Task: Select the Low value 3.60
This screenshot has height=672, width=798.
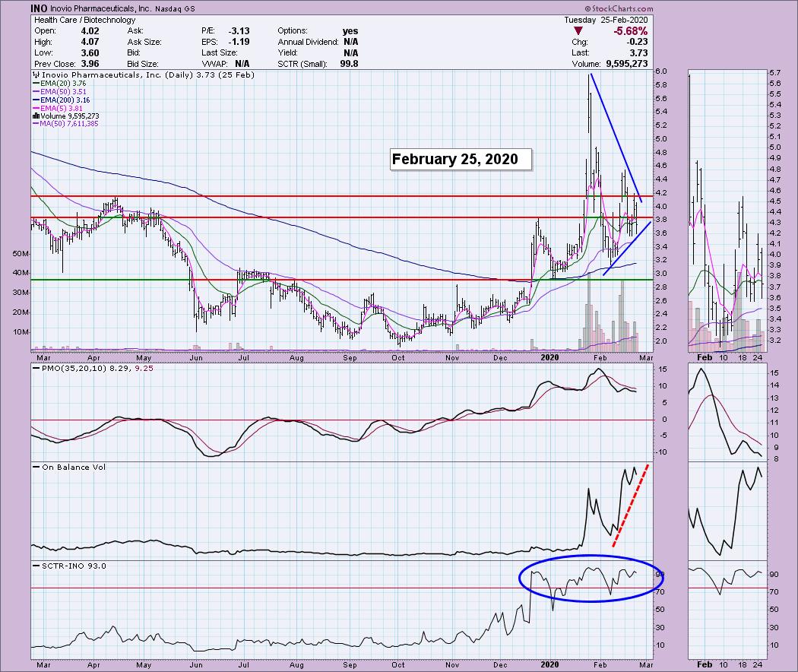Action: click(90, 53)
